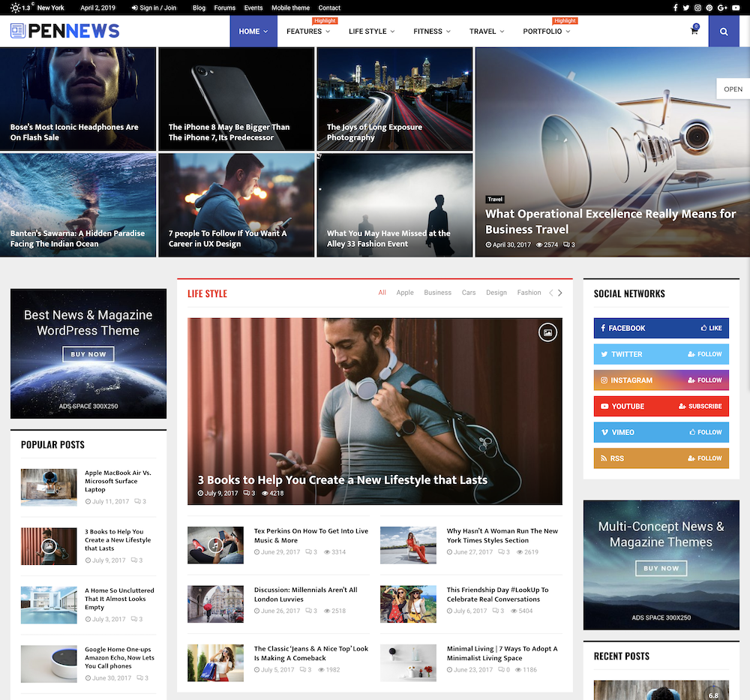Click the Forums menu item in the top bar
The image size is (750, 700).
point(224,8)
